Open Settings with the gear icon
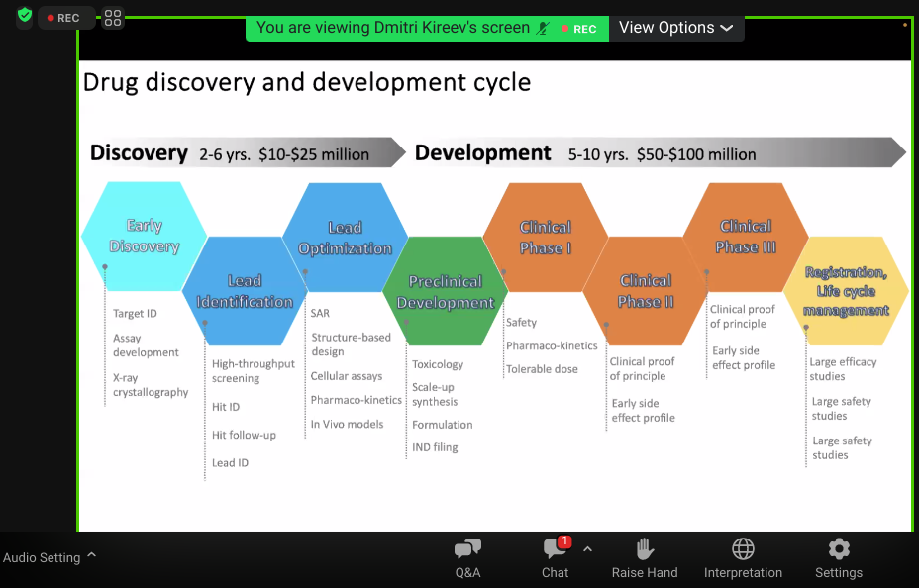This screenshot has height=588, width=919. (839, 558)
